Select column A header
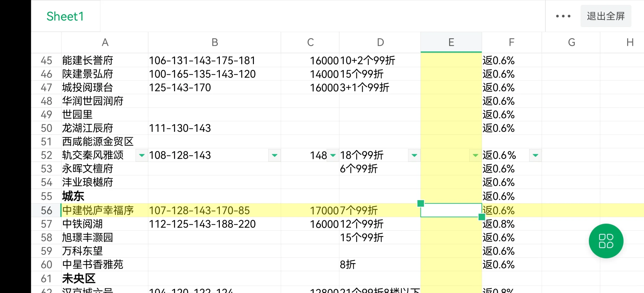Screen dimensions: 644x293 coord(105,42)
